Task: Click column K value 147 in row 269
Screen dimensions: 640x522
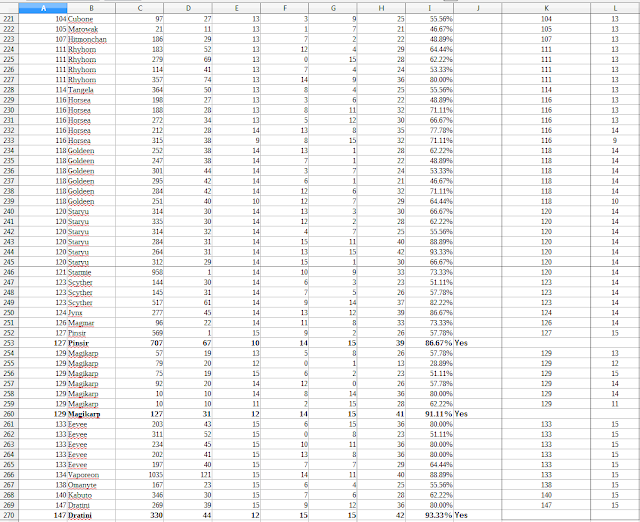Action: 546,505
